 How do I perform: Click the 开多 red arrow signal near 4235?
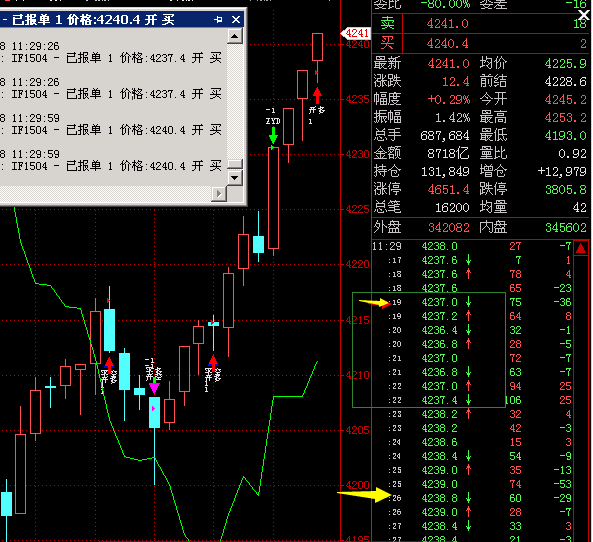point(317,95)
